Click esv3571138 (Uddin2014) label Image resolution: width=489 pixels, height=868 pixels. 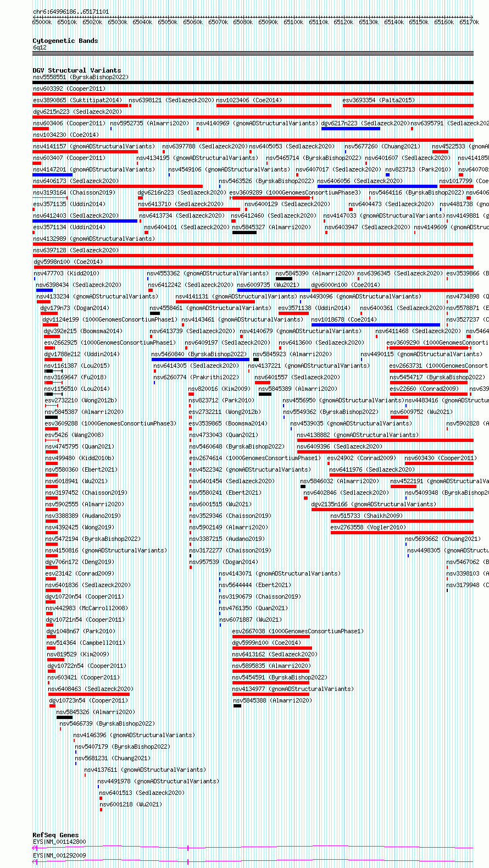tap(314, 308)
